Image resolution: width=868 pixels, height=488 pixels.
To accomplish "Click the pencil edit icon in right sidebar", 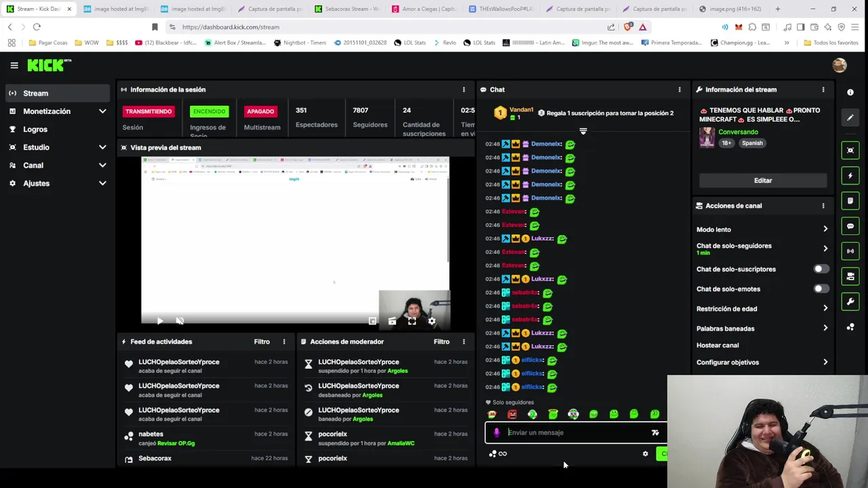I will tap(850, 117).
